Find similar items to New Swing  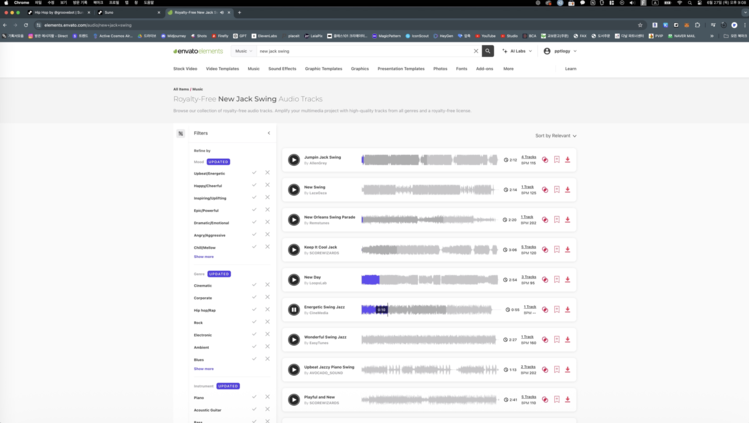pyautogui.click(x=545, y=190)
